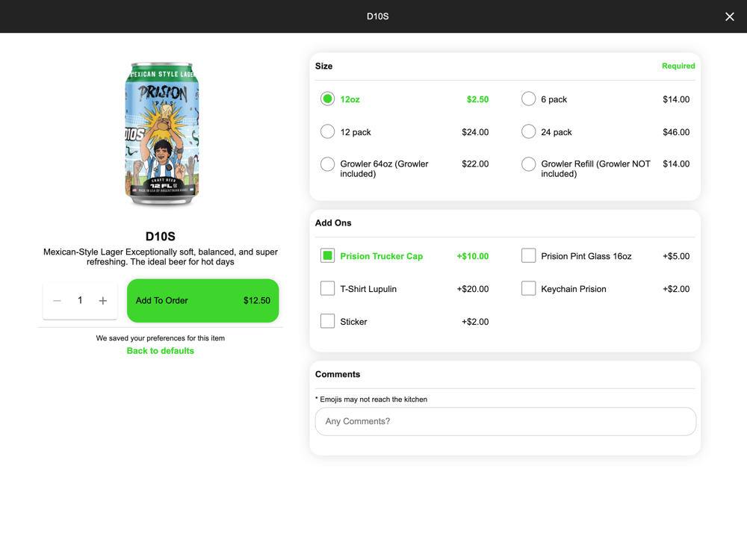Screen dimensions: 747x560
Task: Click the Comments section heading
Action: pyautogui.click(x=338, y=374)
